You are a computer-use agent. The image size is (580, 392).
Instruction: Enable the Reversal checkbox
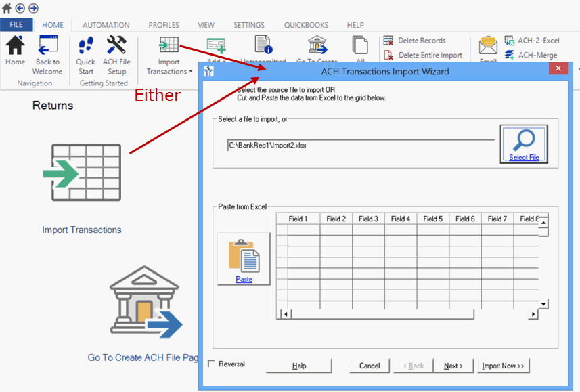pos(212,364)
